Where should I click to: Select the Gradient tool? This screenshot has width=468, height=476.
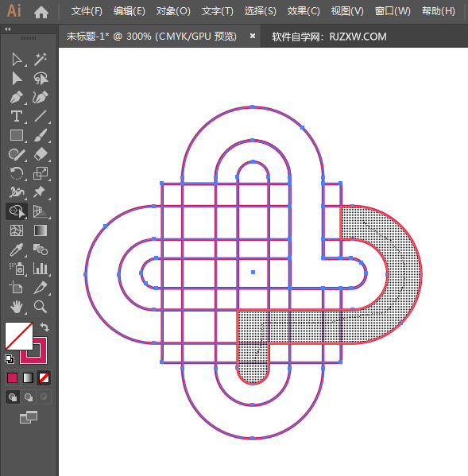coord(41,230)
